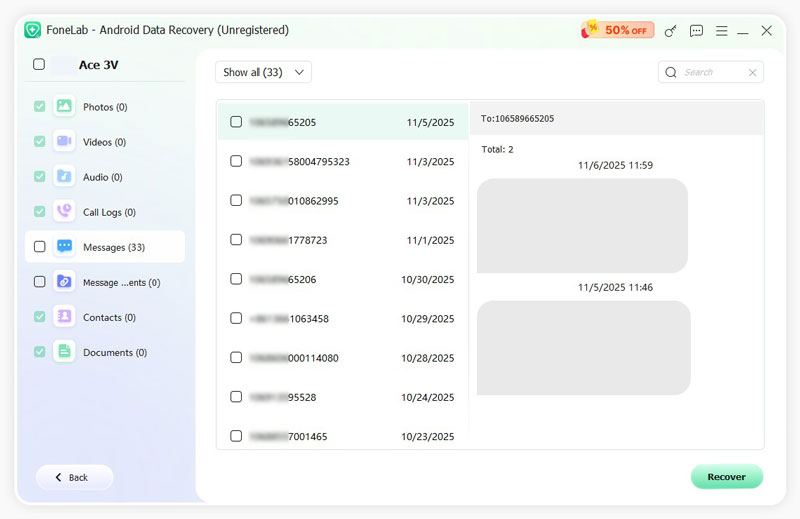Open the Videos (0) category
Viewport: 800px width, 519px height.
coord(104,142)
